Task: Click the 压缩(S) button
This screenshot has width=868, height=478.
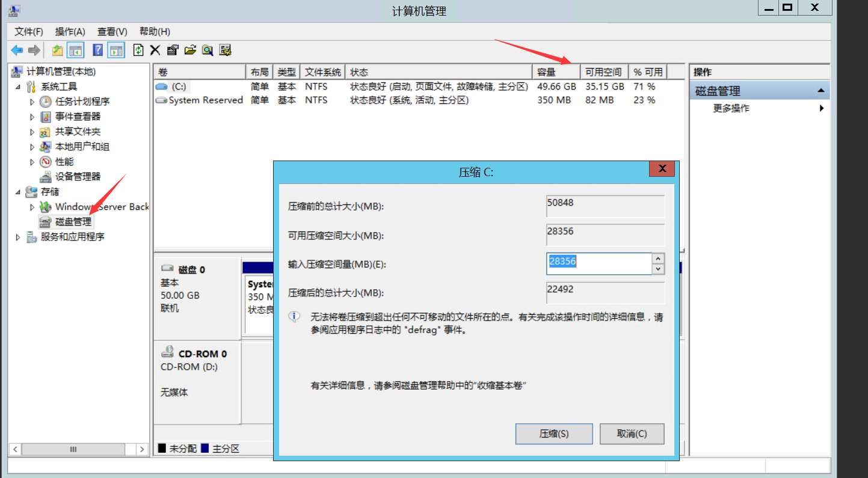Action: point(553,434)
